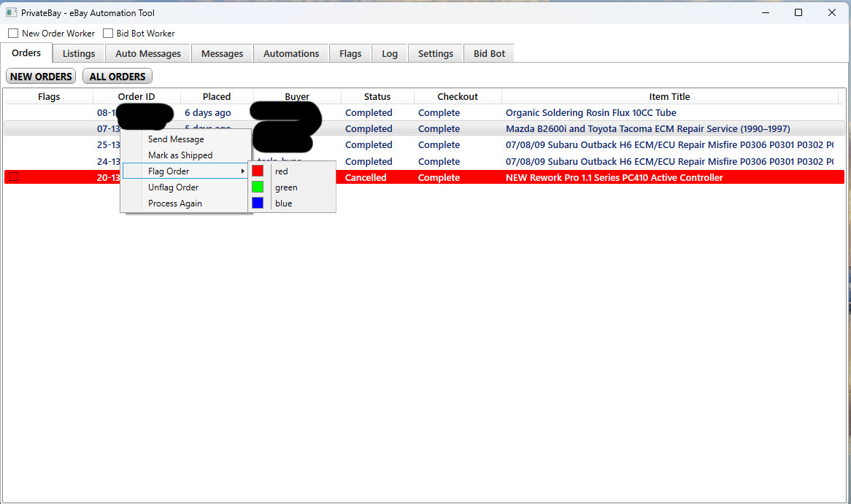Switch to the Listings tab
851x504 pixels.
click(x=79, y=54)
